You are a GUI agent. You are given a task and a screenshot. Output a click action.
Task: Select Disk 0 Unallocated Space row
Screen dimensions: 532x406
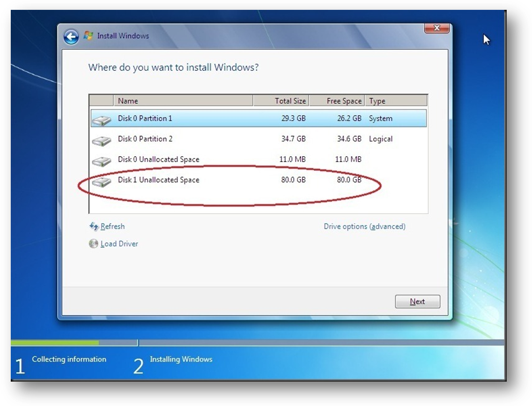click(259, 159)
